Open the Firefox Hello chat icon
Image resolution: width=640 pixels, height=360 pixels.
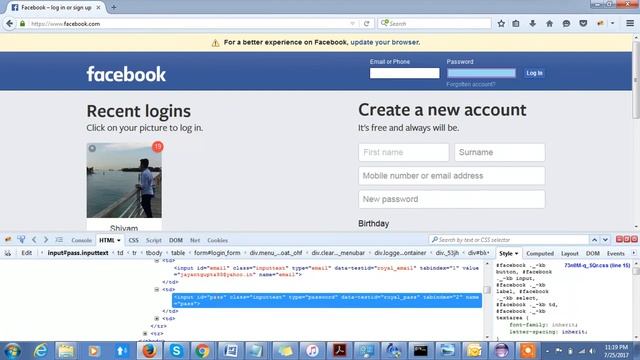(566, 24)
